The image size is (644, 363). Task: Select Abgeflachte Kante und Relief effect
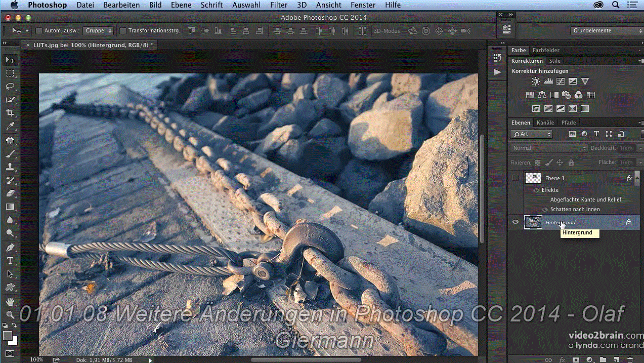pyautogui.click(x=586, y=199)
